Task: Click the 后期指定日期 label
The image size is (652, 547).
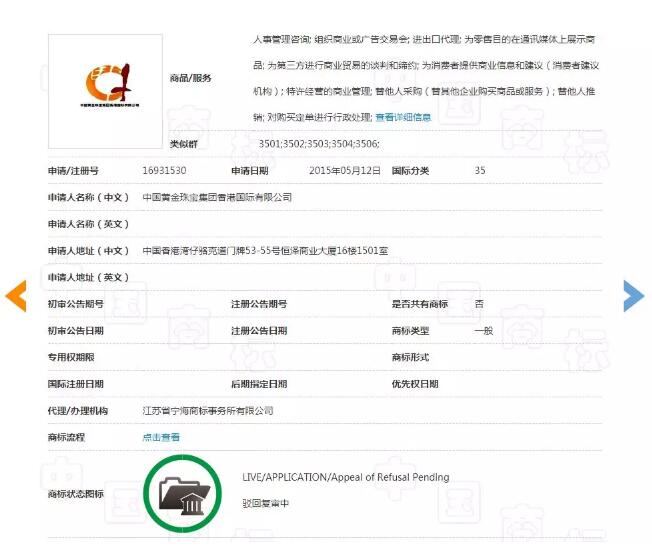Action: coord(259,384)
